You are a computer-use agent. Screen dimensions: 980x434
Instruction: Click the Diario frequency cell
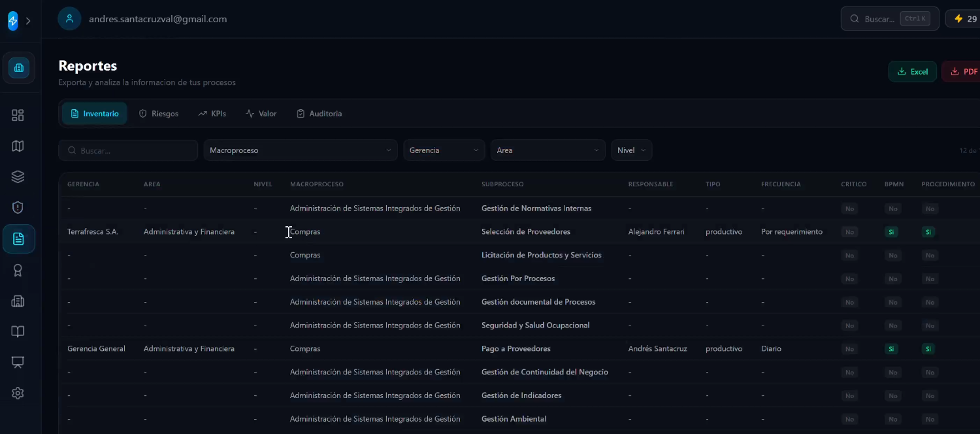772,349
